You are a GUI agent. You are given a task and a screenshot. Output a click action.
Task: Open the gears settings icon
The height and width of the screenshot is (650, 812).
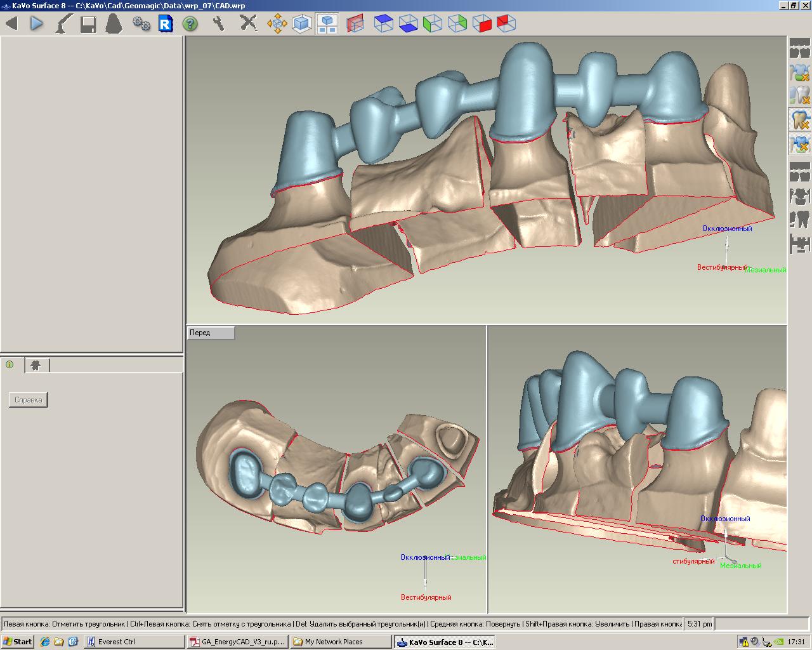(141, 24)
